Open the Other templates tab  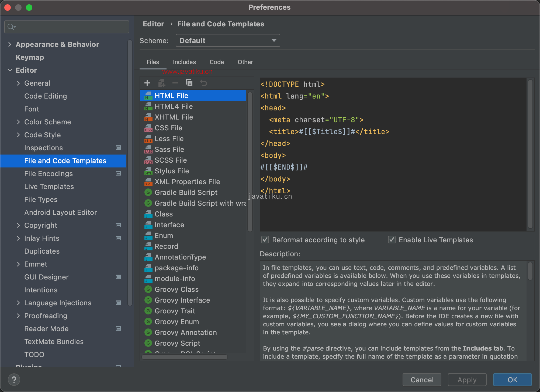pyautogui.click(x=245, y=62)
